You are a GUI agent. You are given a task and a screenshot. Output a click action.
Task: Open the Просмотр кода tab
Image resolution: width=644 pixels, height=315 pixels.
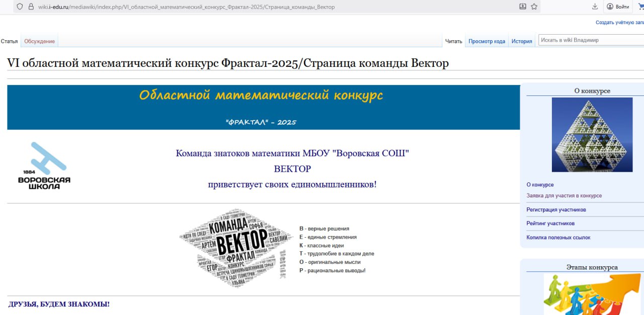[487, 41]
